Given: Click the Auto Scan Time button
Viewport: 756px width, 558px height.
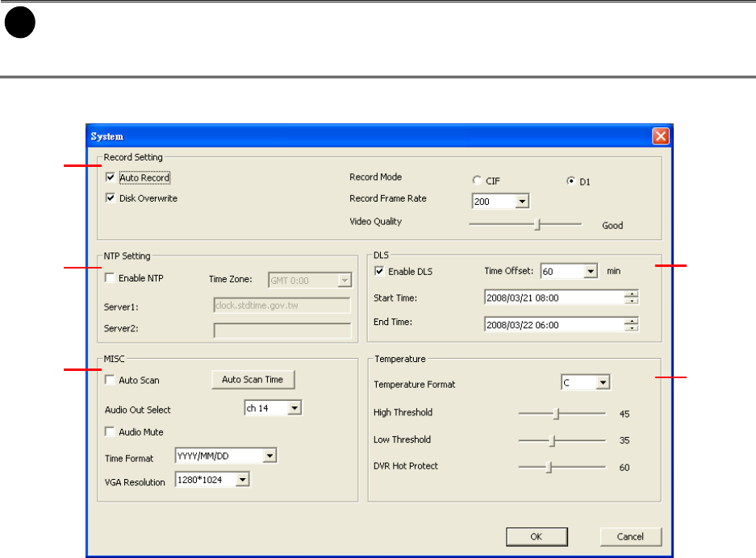Looking at the screenshot, I should tap(253, 379).
